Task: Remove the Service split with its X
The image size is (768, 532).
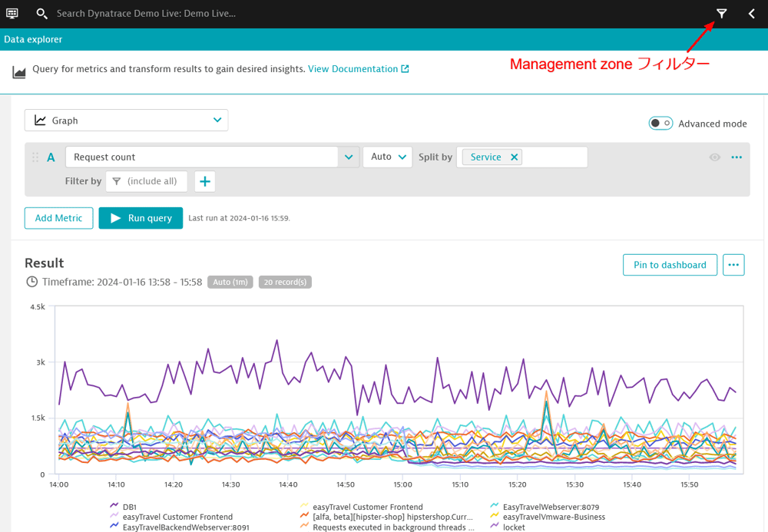Action: pyautogui.click(x=515, y=157)
